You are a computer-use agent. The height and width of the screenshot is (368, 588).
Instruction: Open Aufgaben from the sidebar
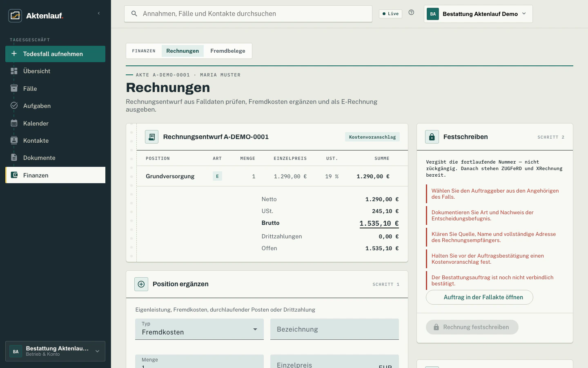point(55,105)
